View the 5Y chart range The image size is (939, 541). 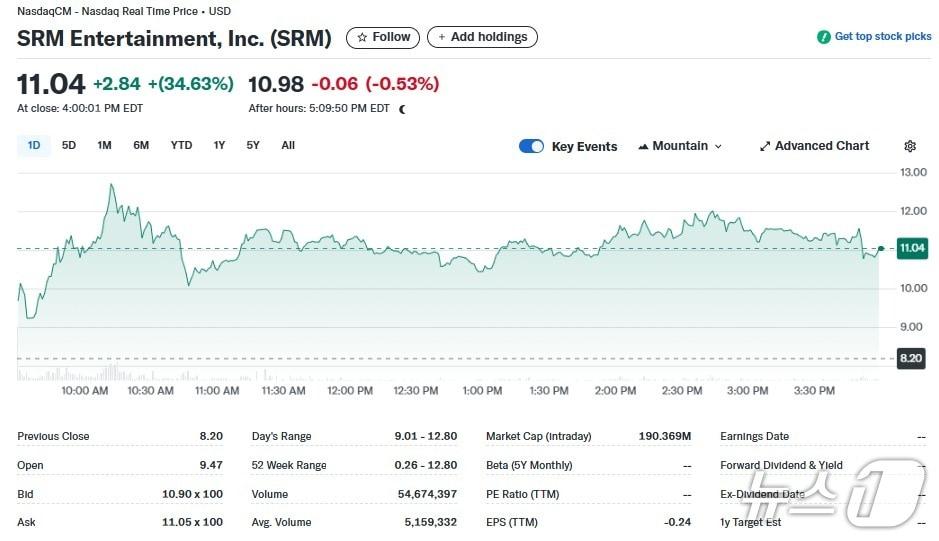coord(253,145)
